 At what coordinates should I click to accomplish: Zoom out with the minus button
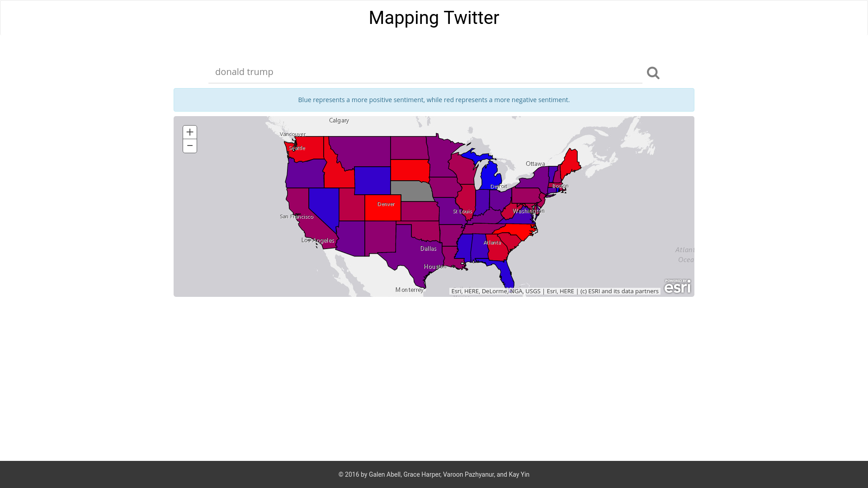tap(190, 146)
